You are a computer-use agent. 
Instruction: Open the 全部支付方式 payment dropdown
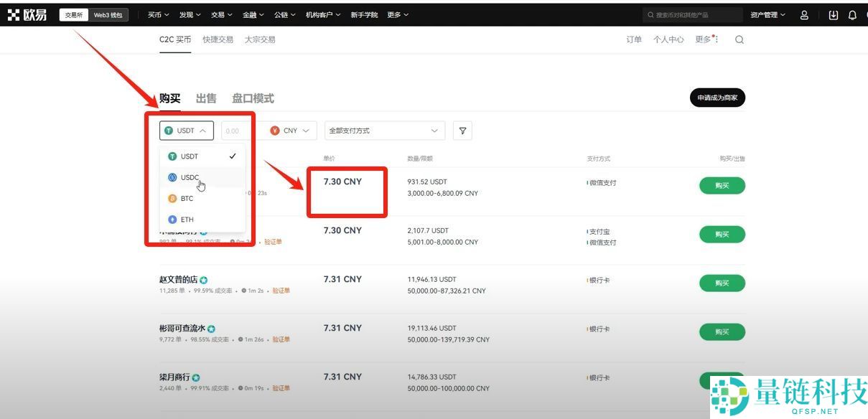pos(384,131)
